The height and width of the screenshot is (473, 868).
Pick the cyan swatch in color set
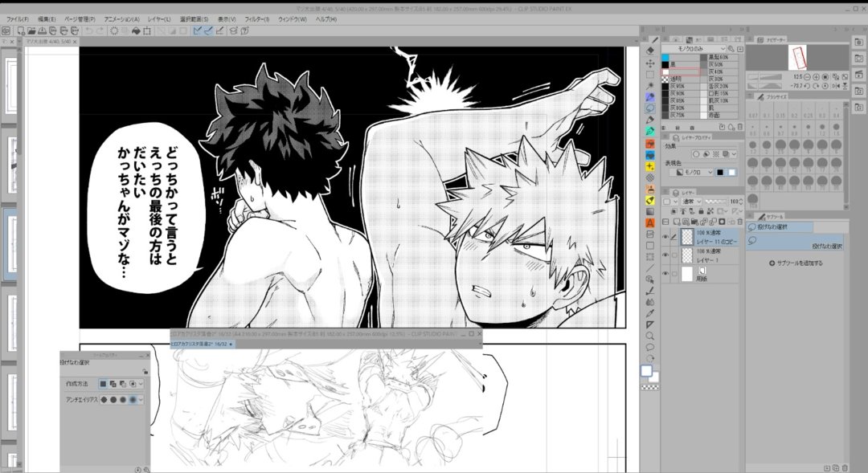[x=665, y=58]
